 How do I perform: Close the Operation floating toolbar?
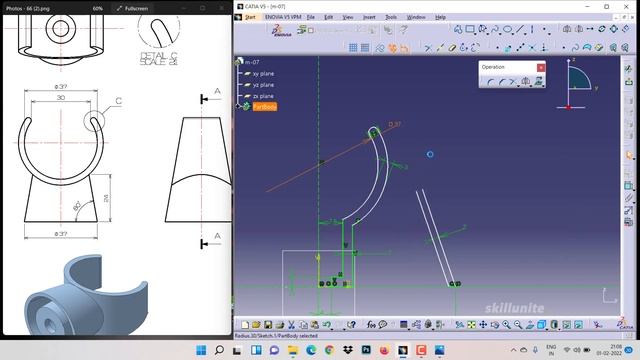[x=541, y=67]
